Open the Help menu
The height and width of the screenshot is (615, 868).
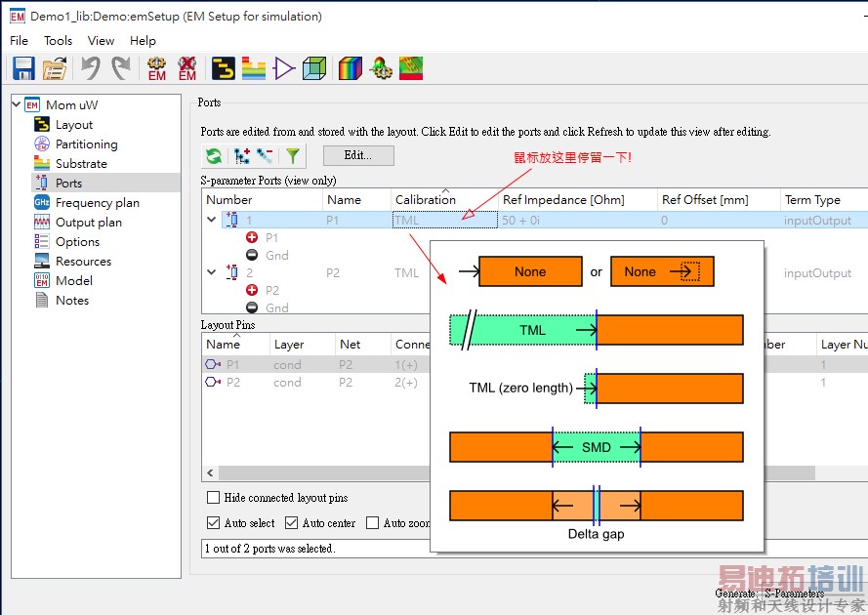(143, 40)
